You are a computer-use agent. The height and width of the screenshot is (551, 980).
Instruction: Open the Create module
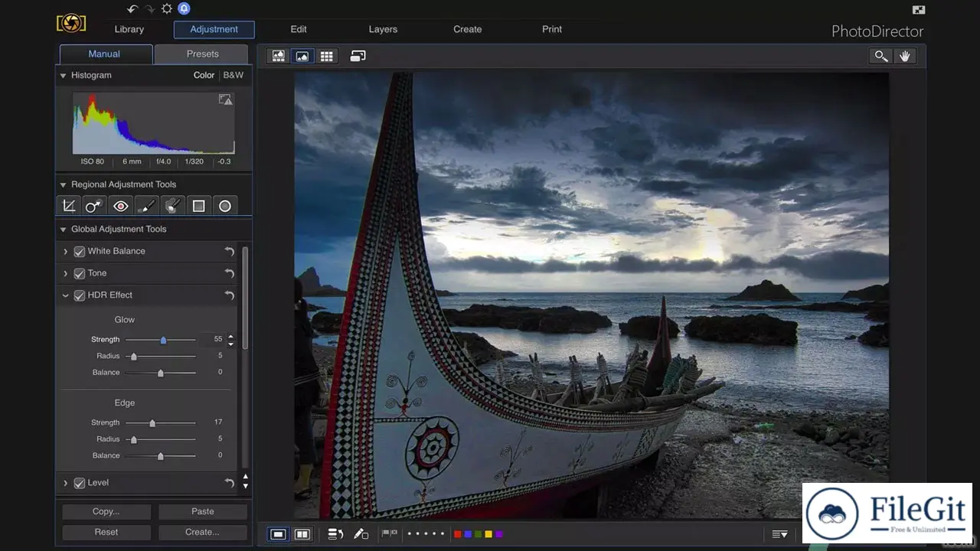(468, 29)
